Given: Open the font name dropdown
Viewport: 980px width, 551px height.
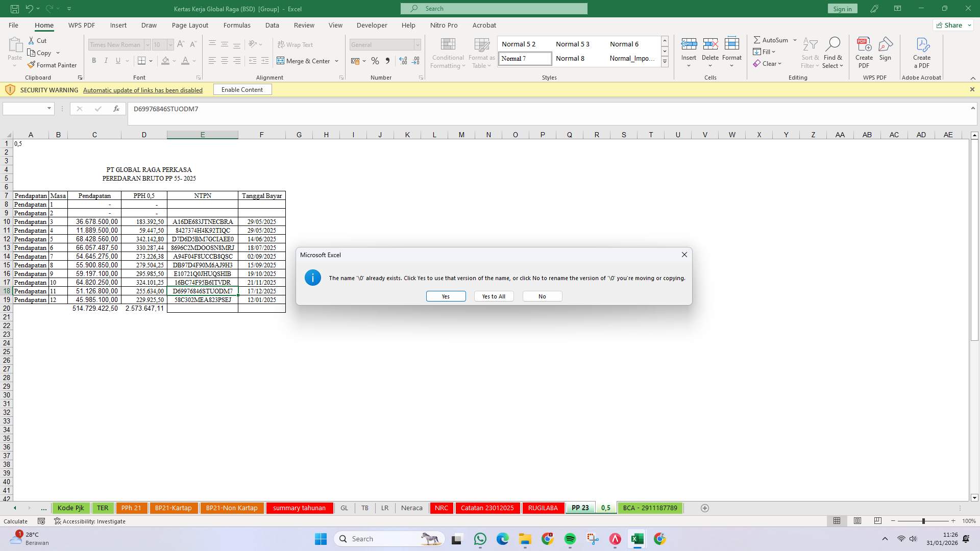Looking at the screenshot, I should click(147, 44).
